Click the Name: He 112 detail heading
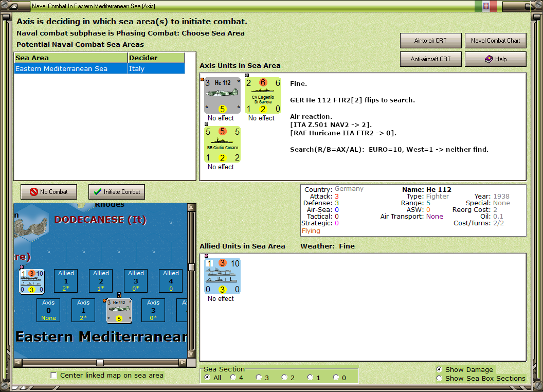Image resolution: width=543 pixels, height=392 pixels. (x=427, y=190)
